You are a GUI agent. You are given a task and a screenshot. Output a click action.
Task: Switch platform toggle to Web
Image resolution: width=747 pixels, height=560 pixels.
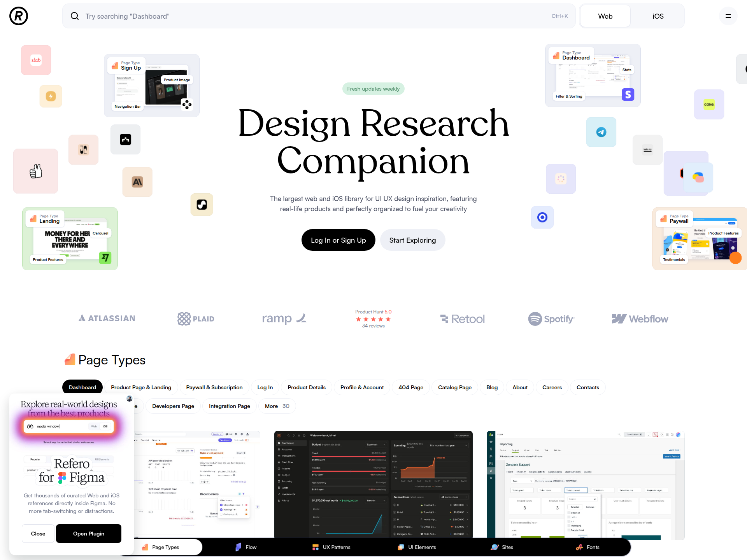point(605,16)
